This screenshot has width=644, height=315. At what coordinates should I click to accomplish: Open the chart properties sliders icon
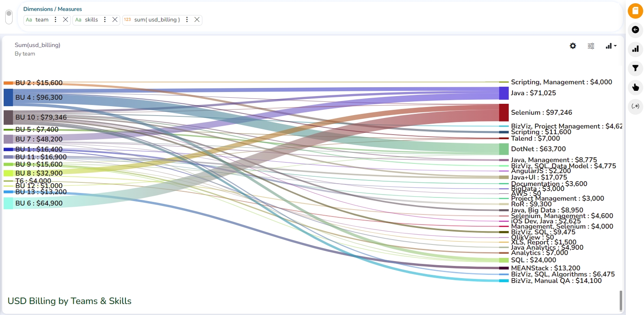(591, 46)
